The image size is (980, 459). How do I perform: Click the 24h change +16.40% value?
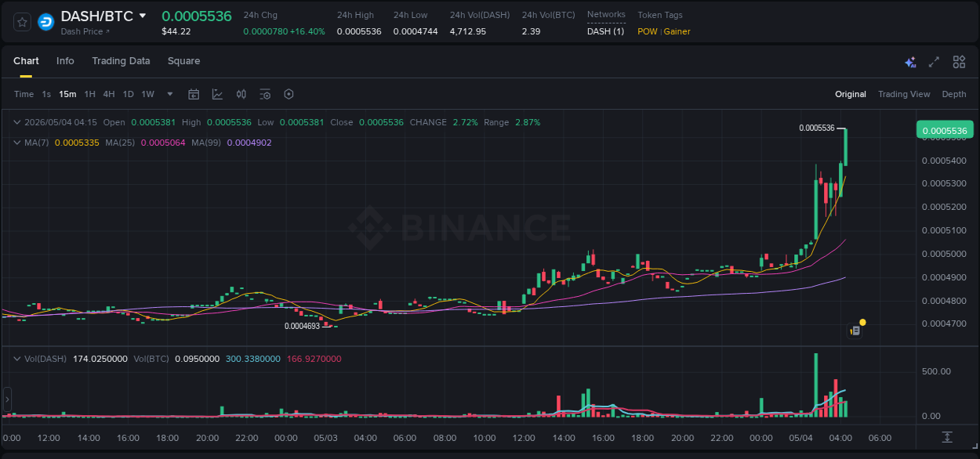(307, 31)
